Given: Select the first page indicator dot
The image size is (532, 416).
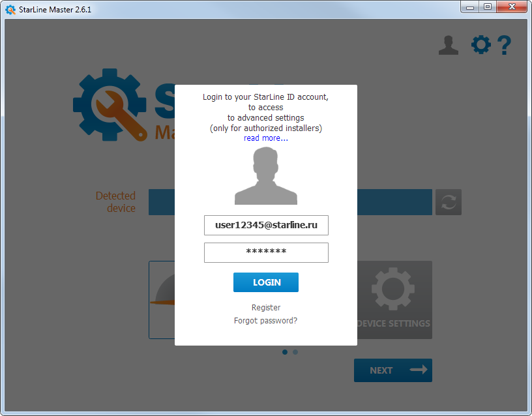Looking at the screenshot, I should [x=285, y=352].
